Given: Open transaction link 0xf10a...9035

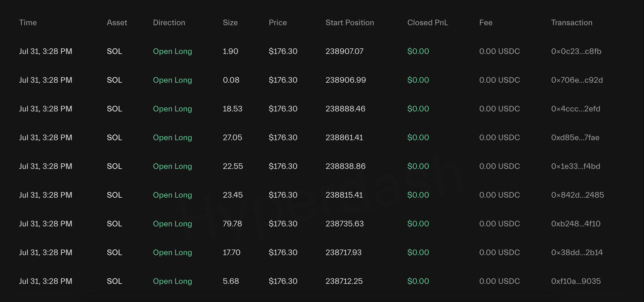Looking at the screenshot, I should 576,281.
